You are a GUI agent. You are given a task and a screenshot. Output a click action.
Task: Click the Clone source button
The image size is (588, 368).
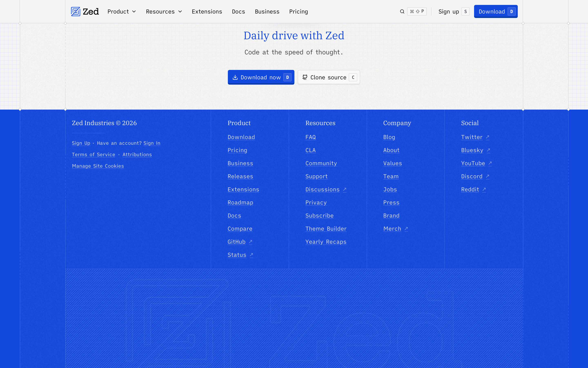329,77
